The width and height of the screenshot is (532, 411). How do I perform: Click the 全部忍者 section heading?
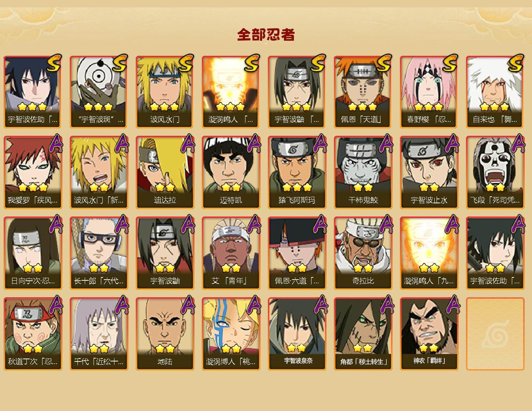(x=266, y=35)
